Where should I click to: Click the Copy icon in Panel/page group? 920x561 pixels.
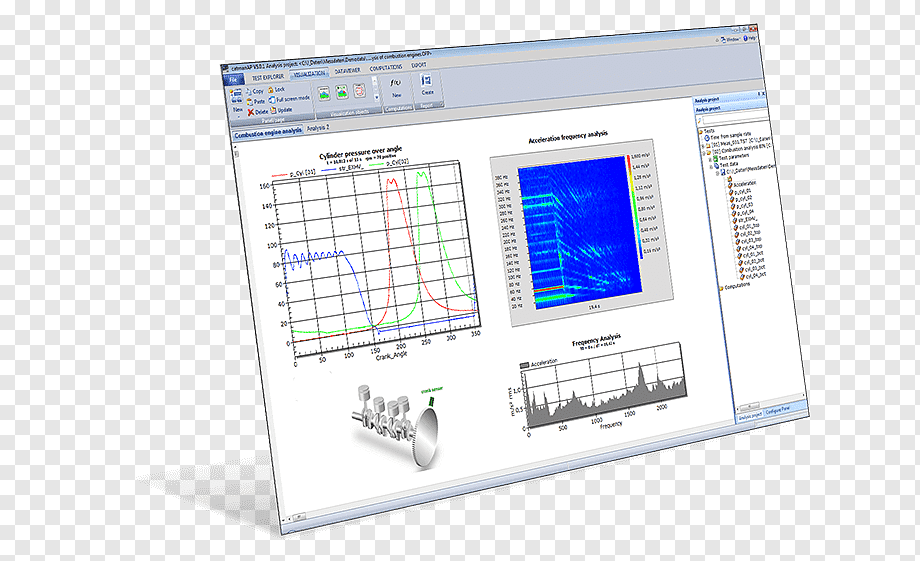(x=249, y=92)
